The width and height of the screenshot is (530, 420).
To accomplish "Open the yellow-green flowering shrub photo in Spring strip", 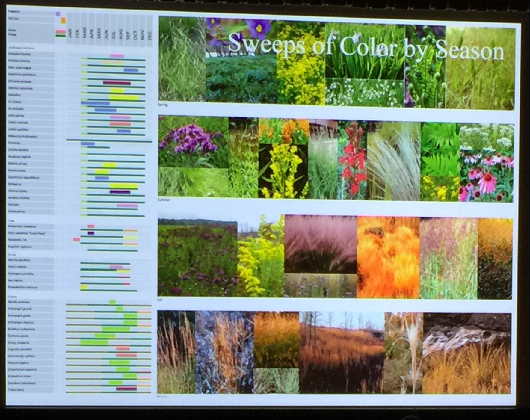I will click(x=301, y=64).
